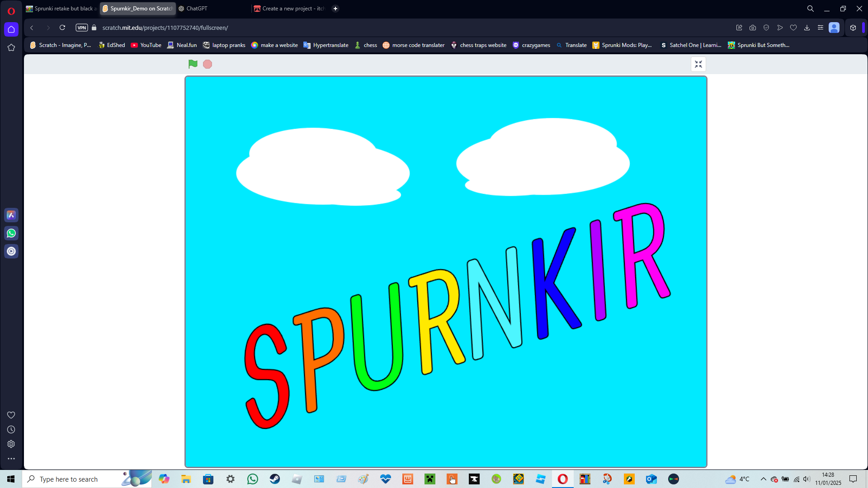Open Opera sidebar history clock icon
This screenshot has height=488, width=868.
[x=11, y=430]
